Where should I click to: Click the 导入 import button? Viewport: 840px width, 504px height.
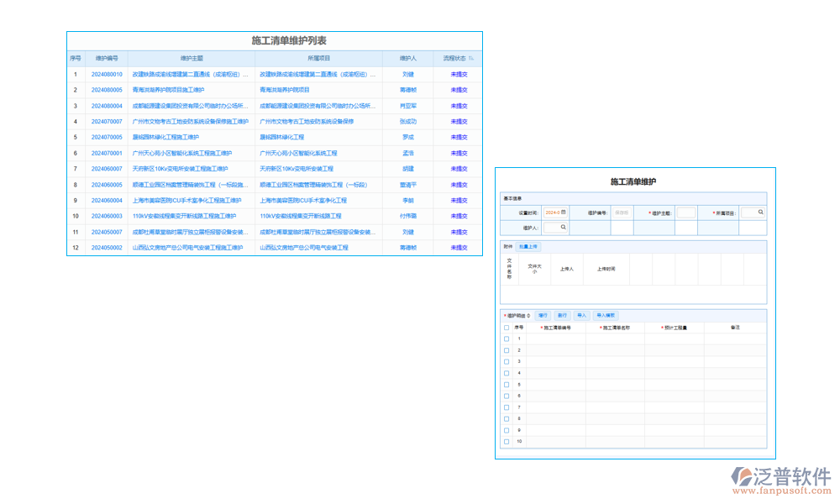coord(582,314)
